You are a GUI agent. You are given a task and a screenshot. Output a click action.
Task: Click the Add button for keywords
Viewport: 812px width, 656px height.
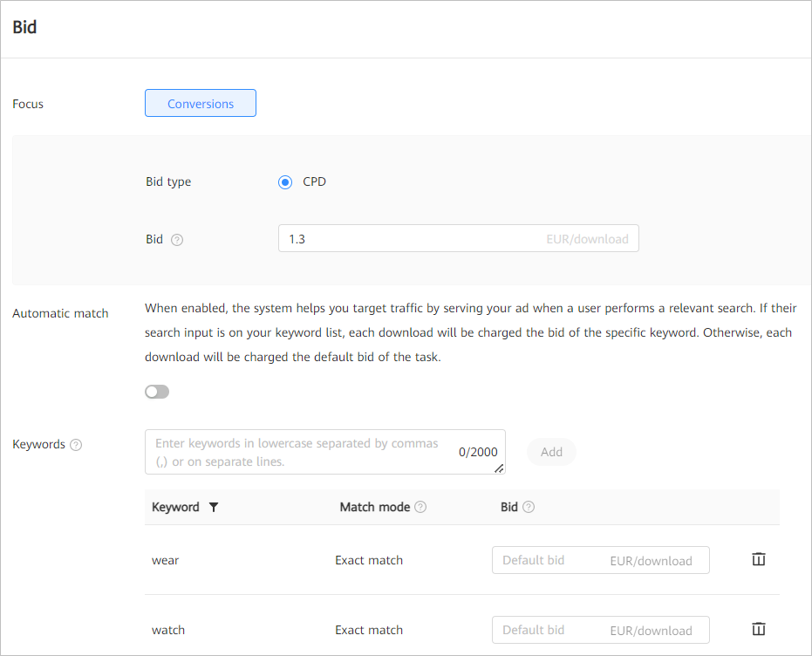point(550,452)
